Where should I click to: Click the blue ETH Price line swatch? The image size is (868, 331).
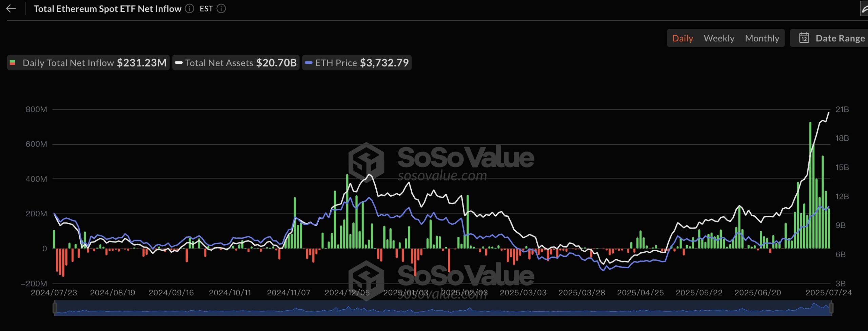coord(309,63)
